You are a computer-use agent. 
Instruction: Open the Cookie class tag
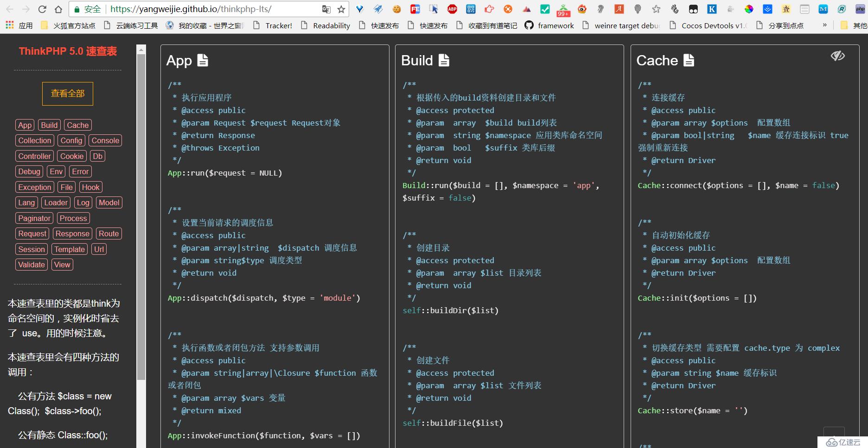click(x=72, y=156)
